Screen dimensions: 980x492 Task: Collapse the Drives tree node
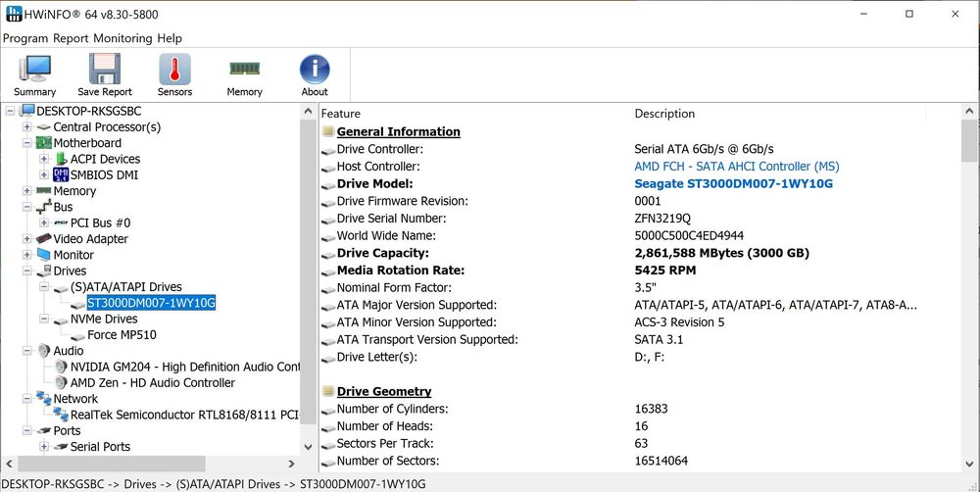click(x=27, y=271)
